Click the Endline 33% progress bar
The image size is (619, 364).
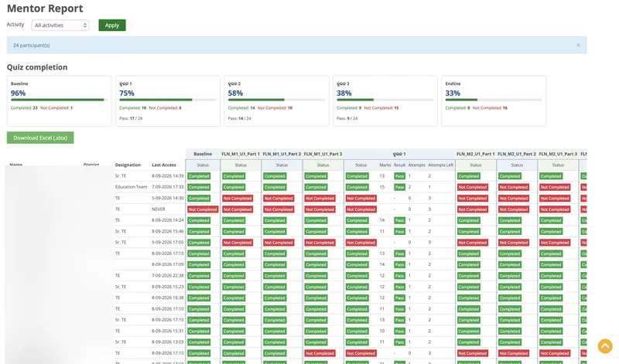[x=494, y=100]
